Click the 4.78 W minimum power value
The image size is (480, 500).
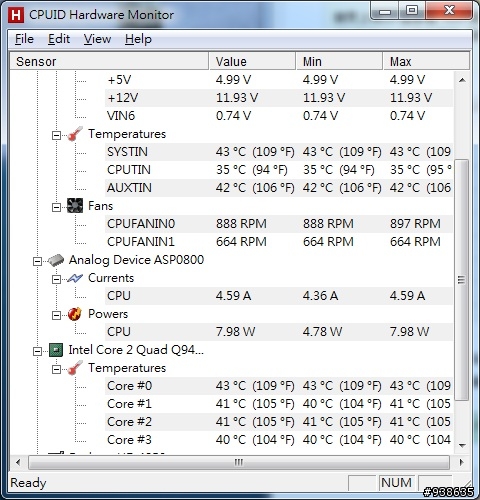coord(322,332)
